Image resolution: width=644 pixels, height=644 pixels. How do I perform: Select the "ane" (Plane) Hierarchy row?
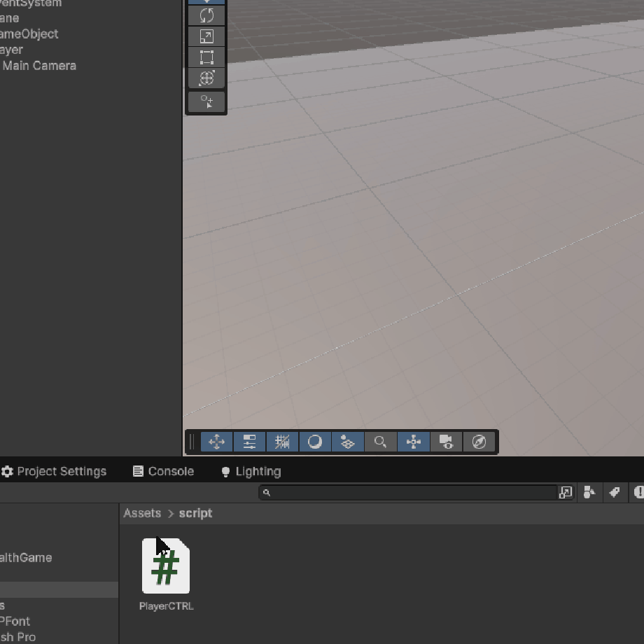tap(9, 18)
